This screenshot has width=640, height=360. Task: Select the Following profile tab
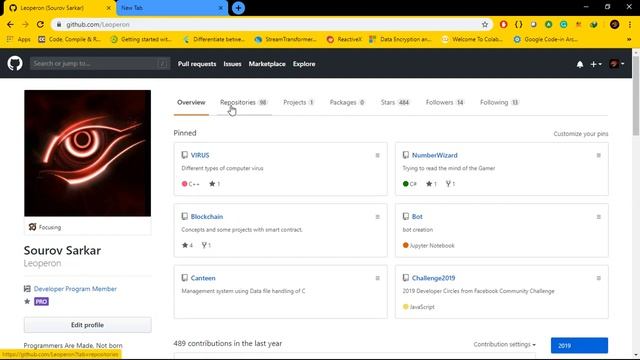point(499,102)
